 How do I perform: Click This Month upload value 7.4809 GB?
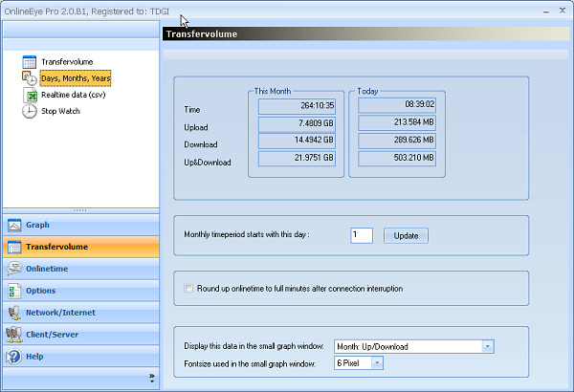click(297, 123)
